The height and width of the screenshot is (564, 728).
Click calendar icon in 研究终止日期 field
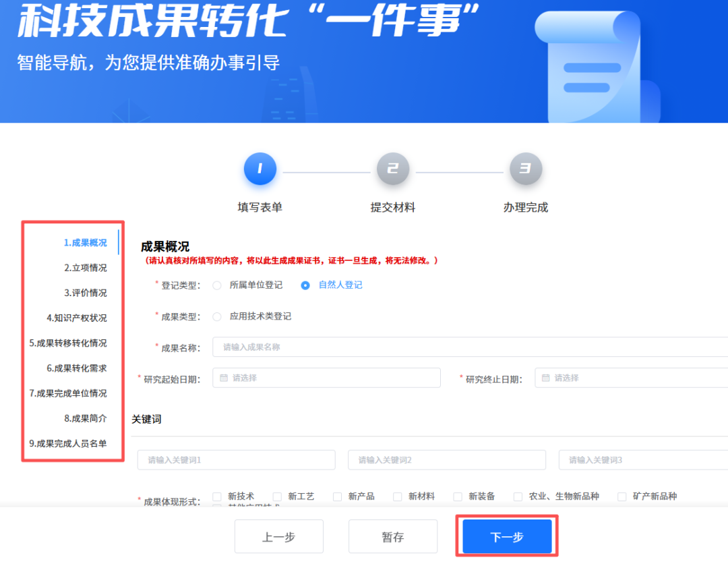point(545,378)
